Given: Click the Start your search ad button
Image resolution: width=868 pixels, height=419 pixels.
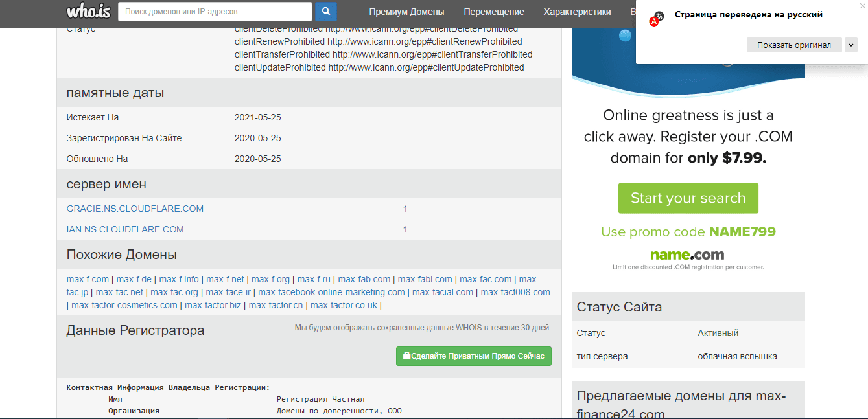Looking at the screenshot, I should (x=688, y=198).
